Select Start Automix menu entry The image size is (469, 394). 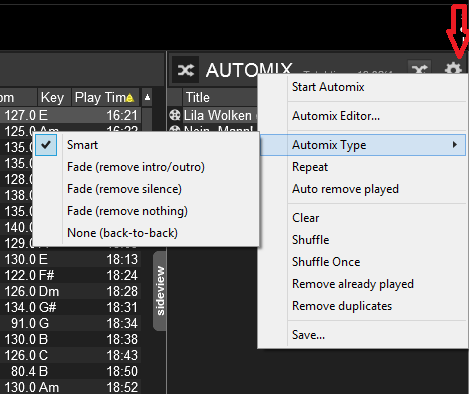point(362,87)
